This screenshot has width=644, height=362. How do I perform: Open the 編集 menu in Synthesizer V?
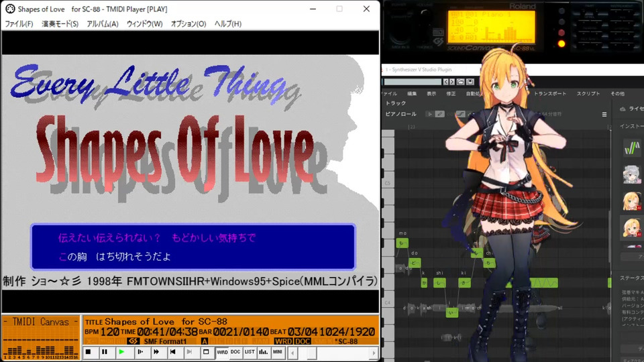(412, 94)
